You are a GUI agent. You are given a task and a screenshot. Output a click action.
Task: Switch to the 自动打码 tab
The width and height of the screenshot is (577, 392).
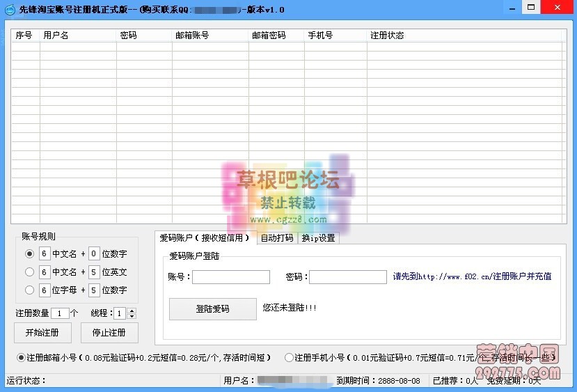pos(277,238)
